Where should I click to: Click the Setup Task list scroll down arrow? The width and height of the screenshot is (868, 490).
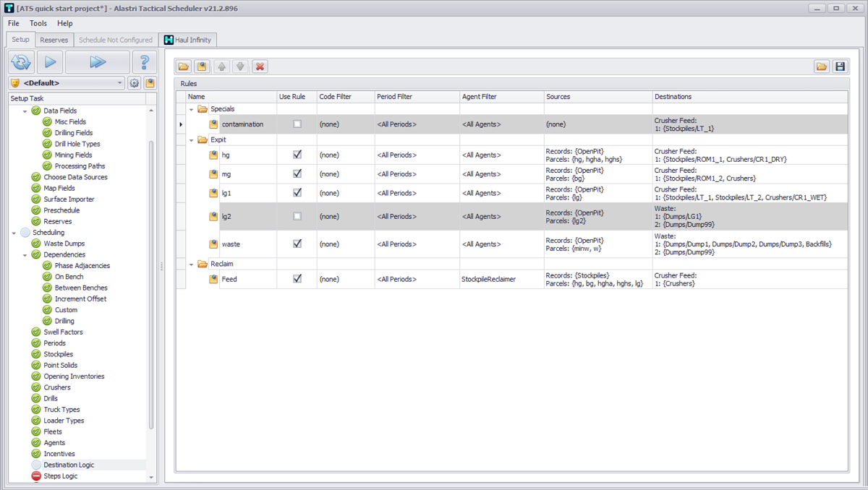click(151, 478)
